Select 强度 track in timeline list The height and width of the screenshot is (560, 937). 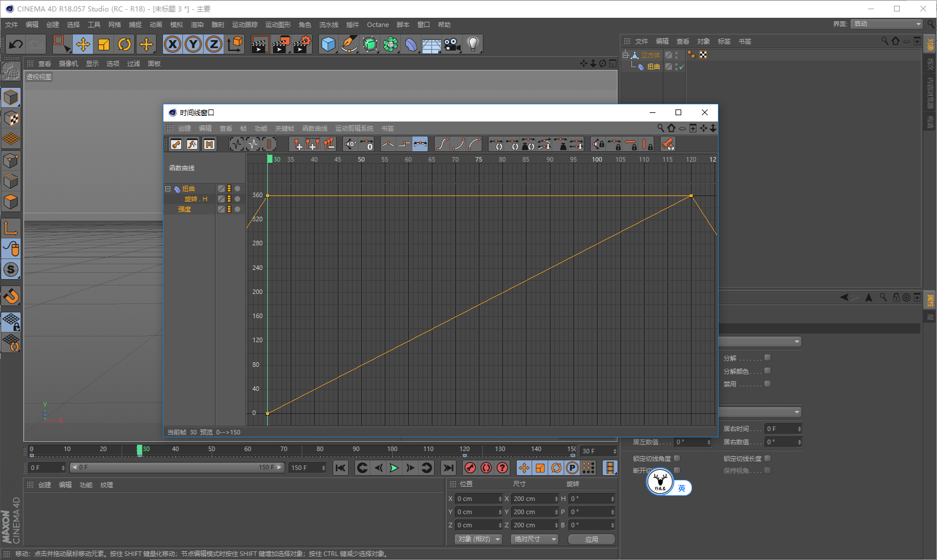click(x=185, y=209)
